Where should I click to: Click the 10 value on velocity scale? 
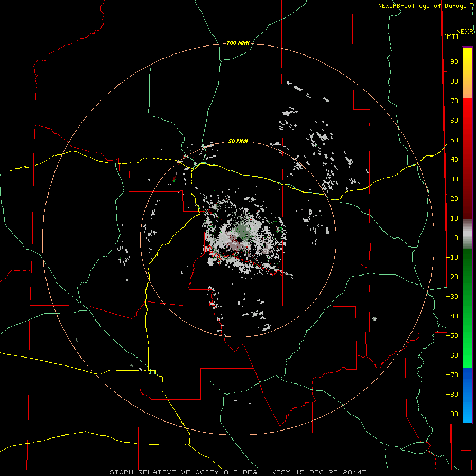(454, 218)
